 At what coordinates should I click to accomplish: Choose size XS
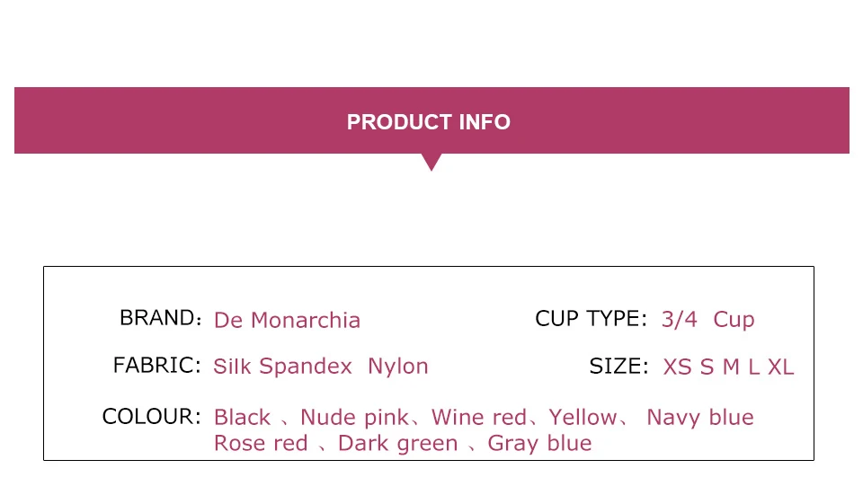pos(677,367)
